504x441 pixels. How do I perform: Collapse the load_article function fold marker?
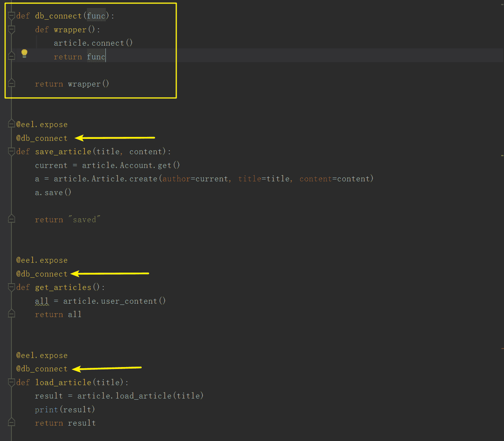11,382
